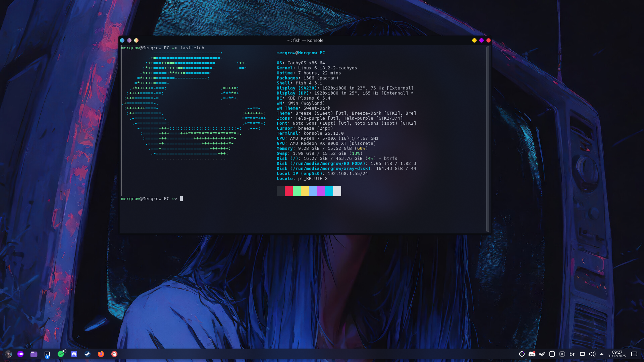
Task: Open Firefox from the panel
Action: (x=101, y=354)
